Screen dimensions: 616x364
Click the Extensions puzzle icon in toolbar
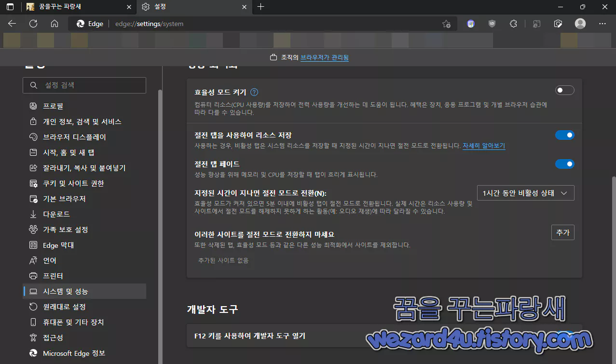(513, 23)
